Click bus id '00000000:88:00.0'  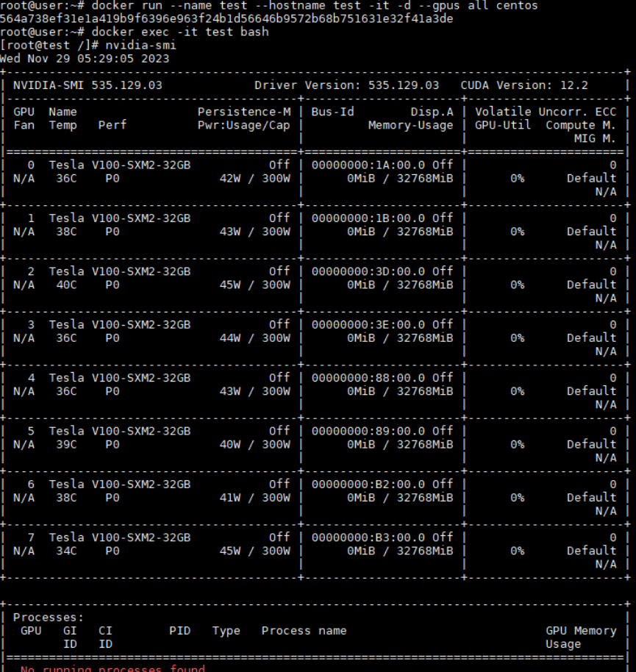[x=368, y=378]
